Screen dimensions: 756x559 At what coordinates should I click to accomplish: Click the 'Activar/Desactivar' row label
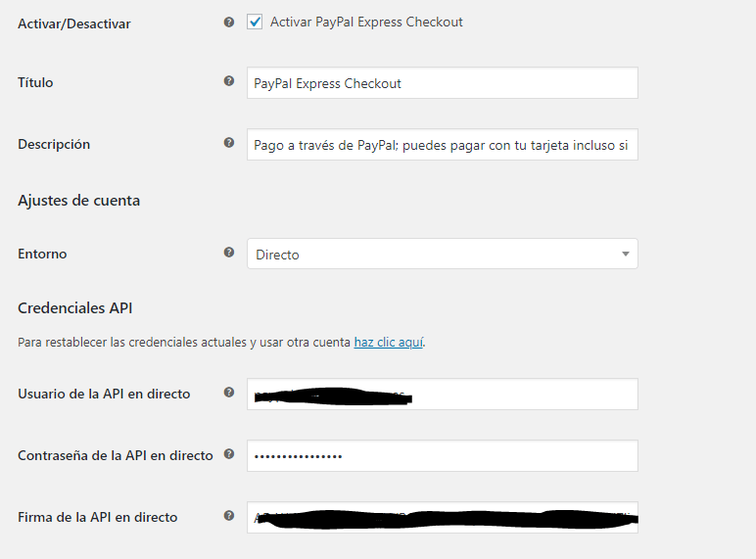click(x=74, y=23)
